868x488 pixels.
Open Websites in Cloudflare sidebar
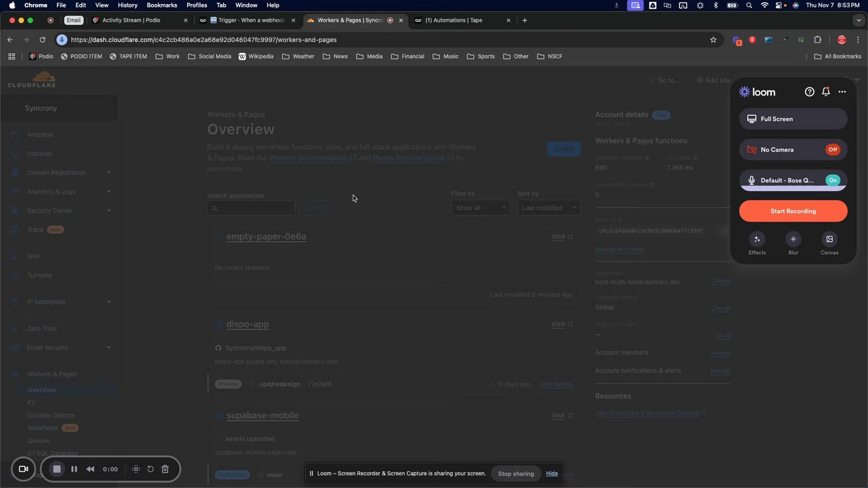point(40,135)
